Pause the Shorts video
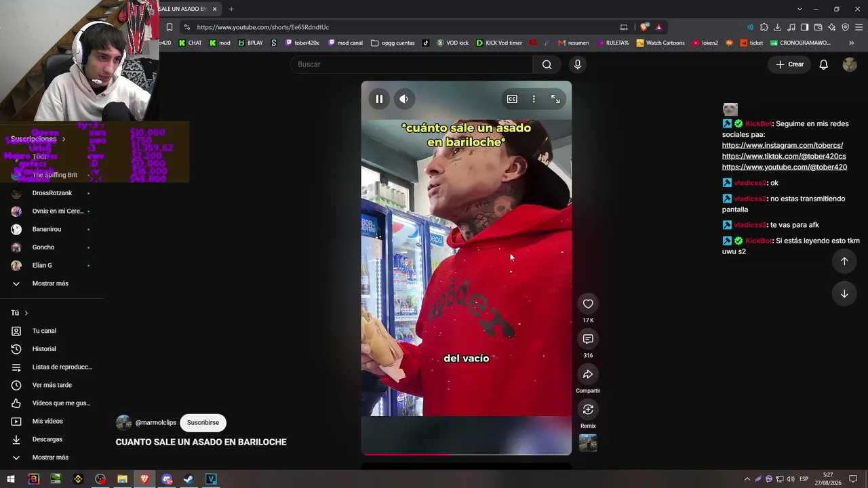868x488 pixels. tap(379, 99)
